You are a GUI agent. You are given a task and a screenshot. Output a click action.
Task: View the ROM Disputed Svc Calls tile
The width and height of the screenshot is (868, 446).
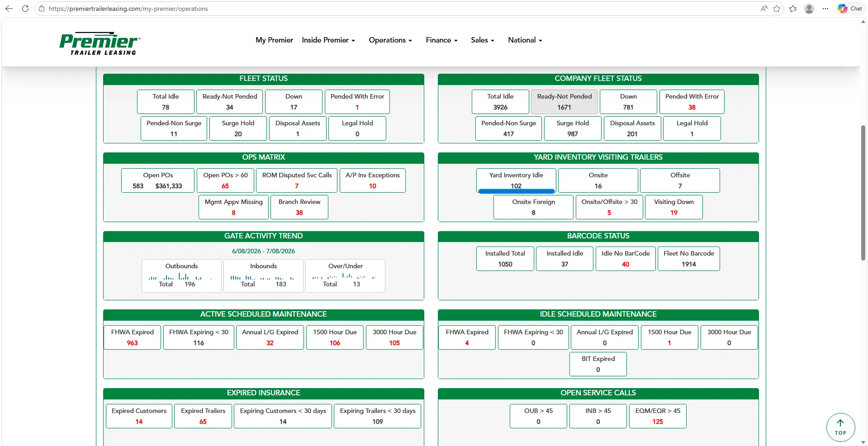pos(297,180)
